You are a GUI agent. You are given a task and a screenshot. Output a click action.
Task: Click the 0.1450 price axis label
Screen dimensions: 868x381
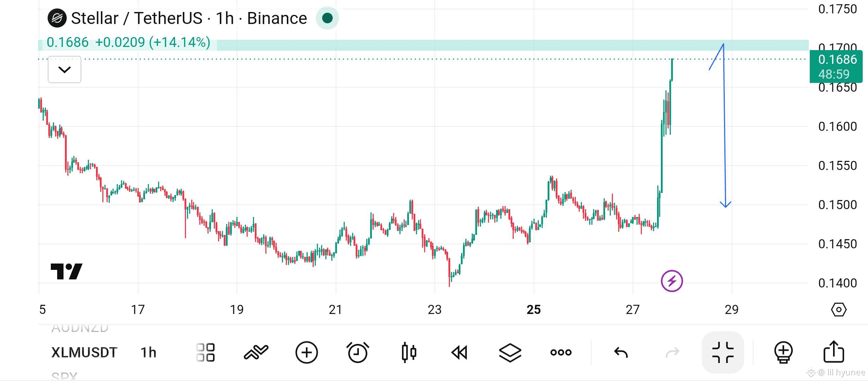click(x=838, y=244)
